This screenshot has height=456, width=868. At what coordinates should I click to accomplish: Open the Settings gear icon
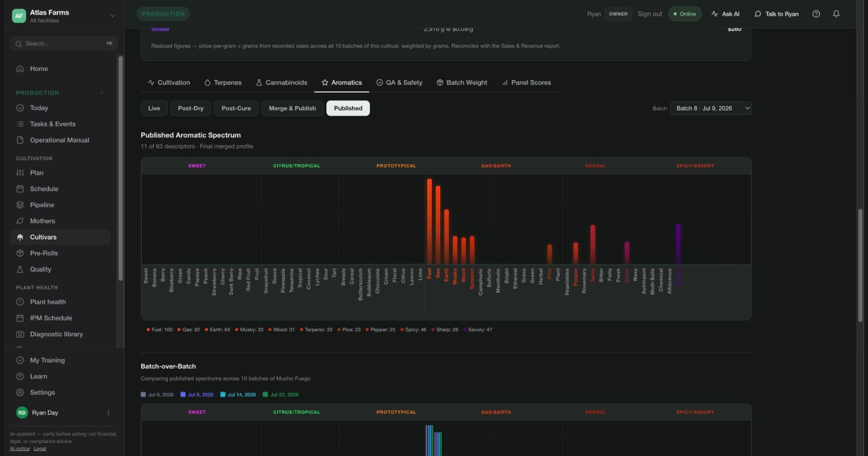(x=20, y=392)
